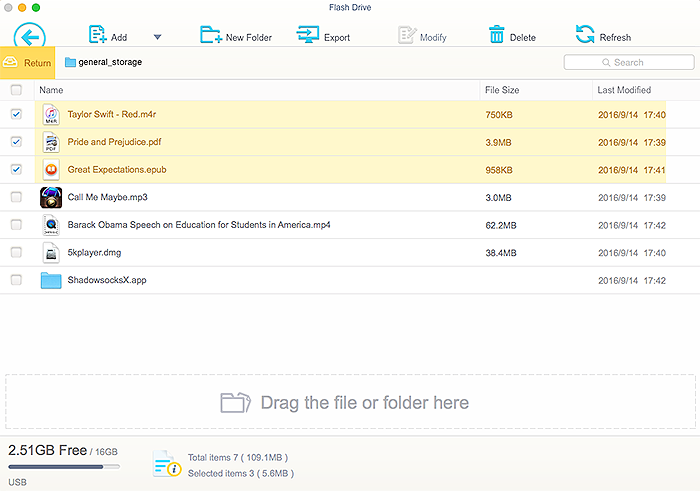Click the 38.4MB file size value
Viewport: 700px width, 491px height.
pos(501,253)
